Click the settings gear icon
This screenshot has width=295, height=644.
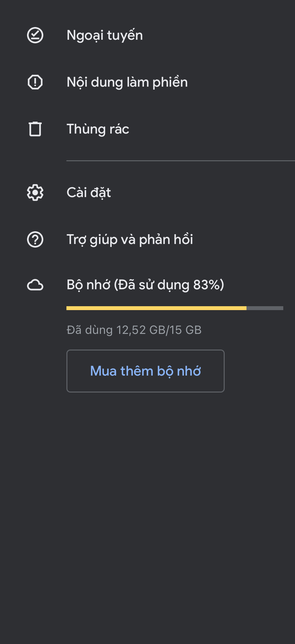click(35, 193)
